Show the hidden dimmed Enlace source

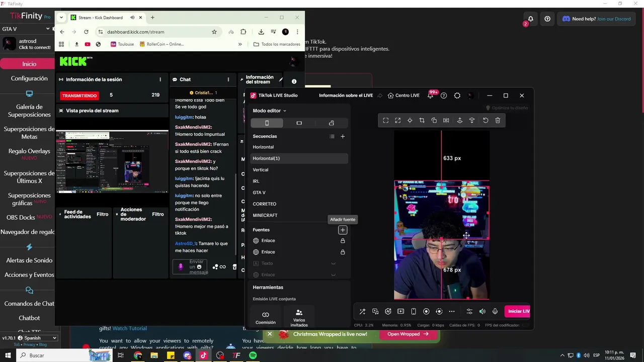click(x=333, y=275)
